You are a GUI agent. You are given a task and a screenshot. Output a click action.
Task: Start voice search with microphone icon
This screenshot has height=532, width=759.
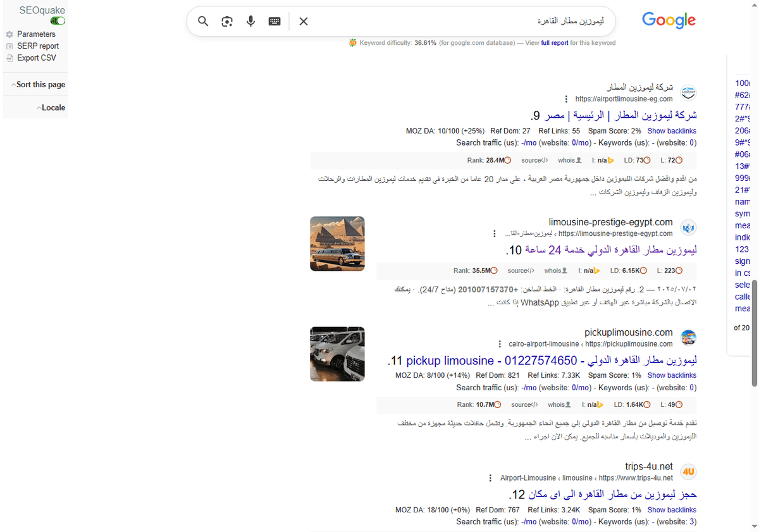(250, 21)
